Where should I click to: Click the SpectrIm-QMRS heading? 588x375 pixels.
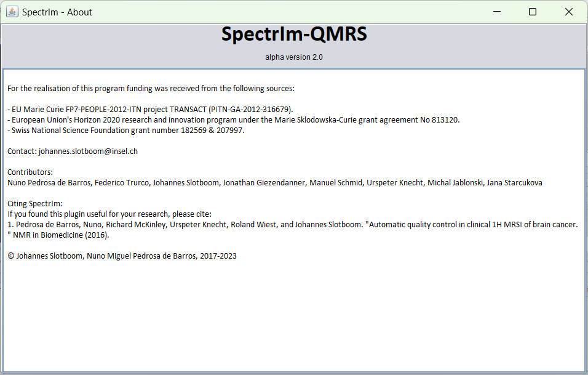[294, 34]
